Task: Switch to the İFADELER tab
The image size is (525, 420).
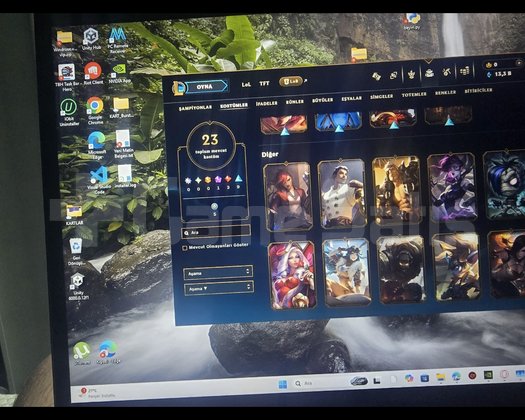Action: (267, 103)
